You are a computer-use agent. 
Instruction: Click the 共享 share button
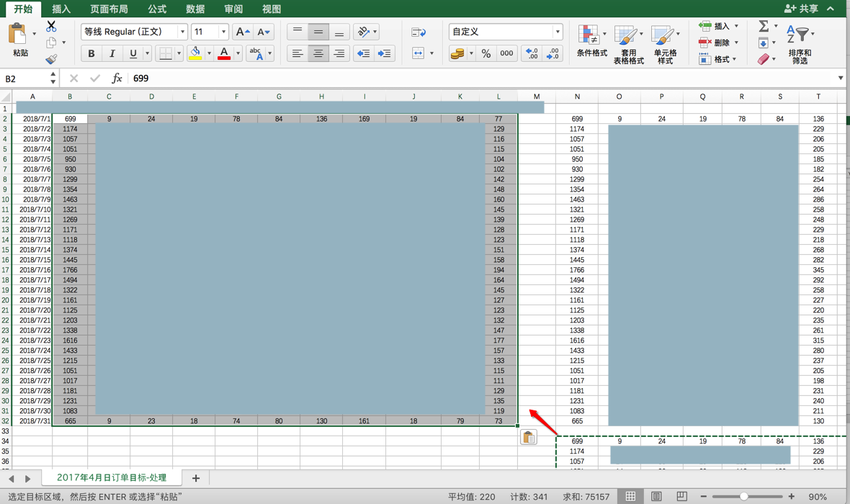tap(801, 9)
